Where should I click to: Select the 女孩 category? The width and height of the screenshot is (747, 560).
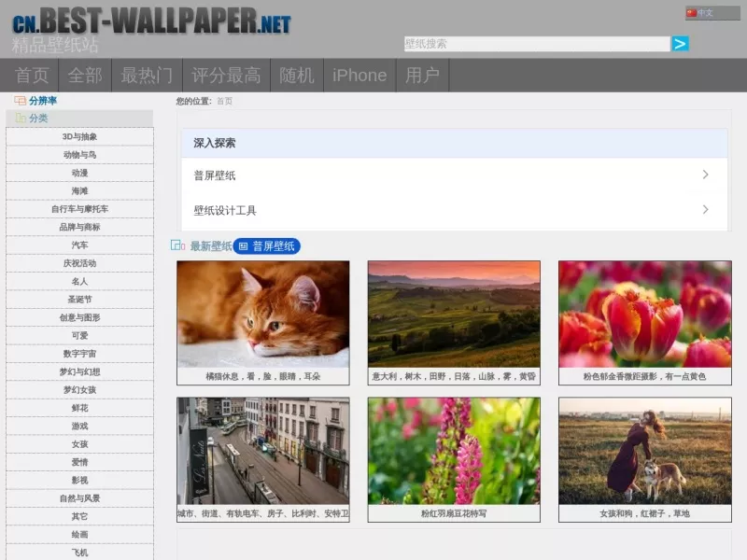pos(79,444)
